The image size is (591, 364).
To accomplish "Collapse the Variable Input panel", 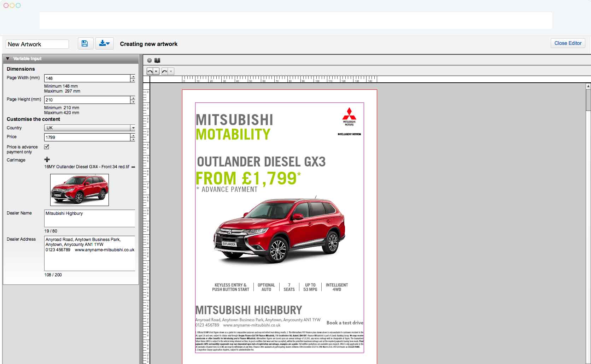I will 8,59.
